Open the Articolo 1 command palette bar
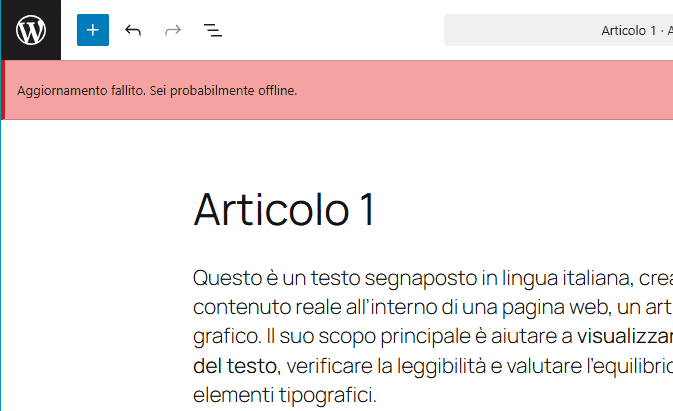The width and height of the screenshot is (673, 411). tap(558, 30)
